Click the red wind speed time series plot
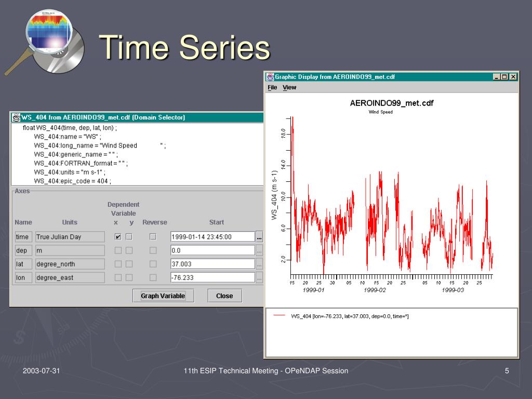This screenshot has width=532, height=399. tap(392, 195)
